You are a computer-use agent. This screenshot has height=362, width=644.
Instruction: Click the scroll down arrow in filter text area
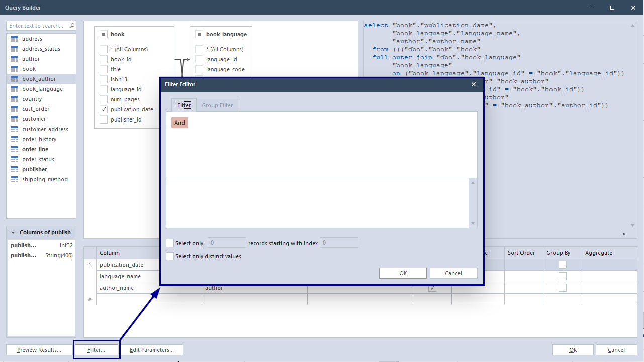pos(473,224)
